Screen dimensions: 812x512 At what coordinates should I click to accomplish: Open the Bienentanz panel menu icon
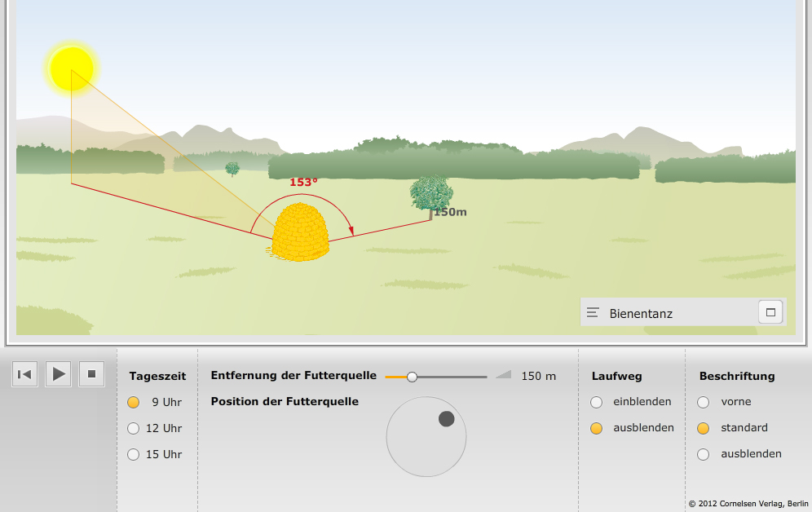pos(593,313)
